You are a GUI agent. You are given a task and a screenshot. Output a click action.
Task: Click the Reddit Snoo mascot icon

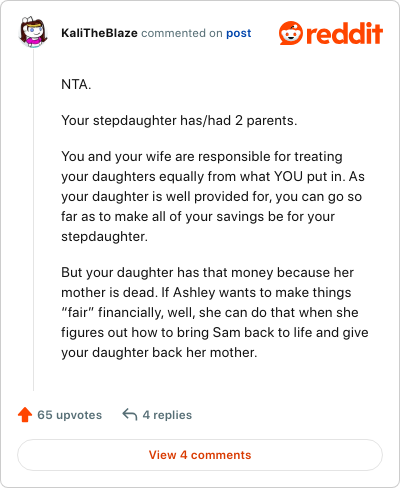click(x=291, y=33)
